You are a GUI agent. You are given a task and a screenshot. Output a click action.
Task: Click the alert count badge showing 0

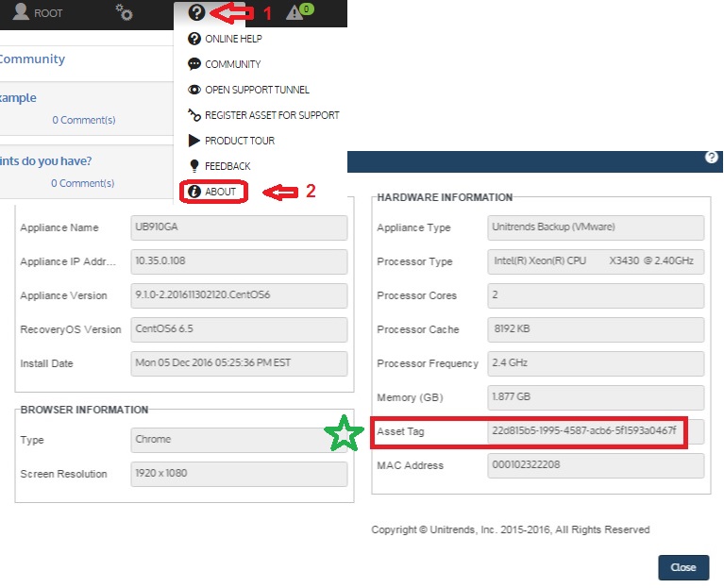[307, 8]
